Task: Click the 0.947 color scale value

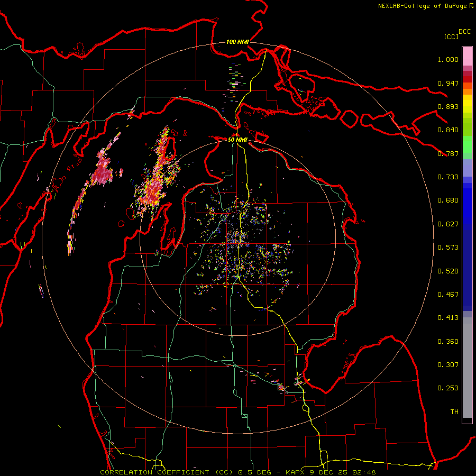Action: pos(448,83)
